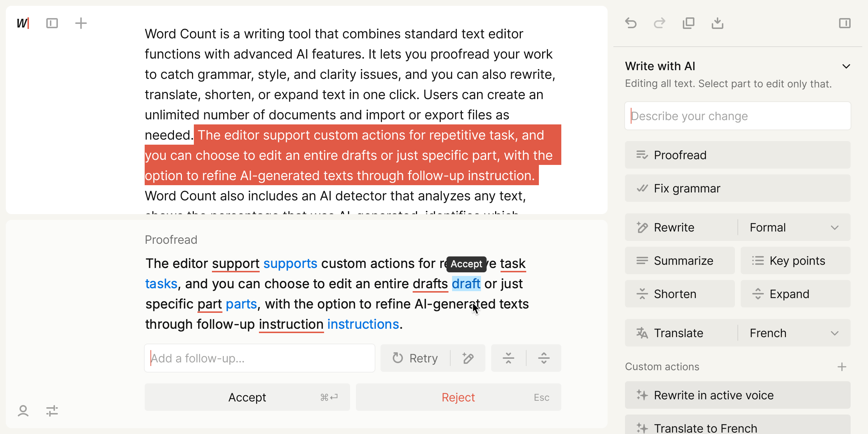Image resolution: width=868 pixels, height=434 pixels.
Task: Click the undo arrow icon
Action: 631,23
